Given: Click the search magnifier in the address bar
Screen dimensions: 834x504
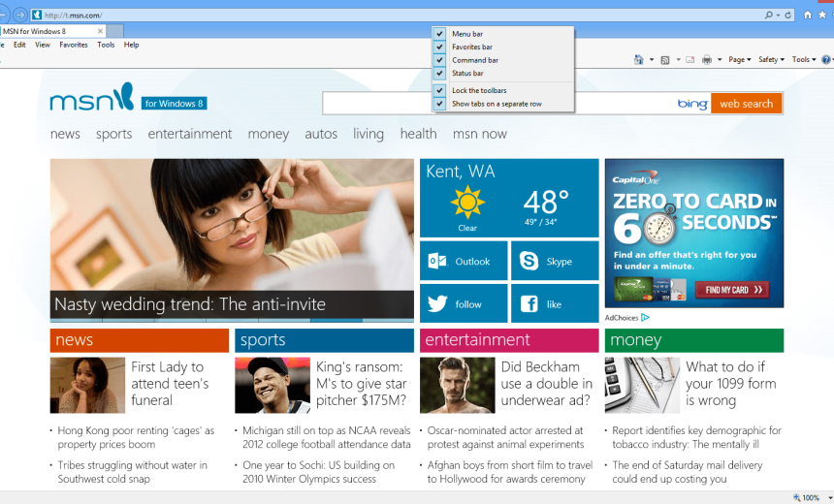Looking at the screenshot, I should 769,15.
